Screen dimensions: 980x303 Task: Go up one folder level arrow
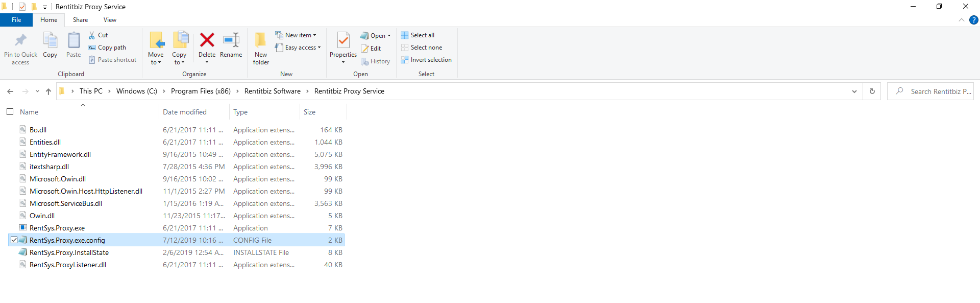coord(48,91)
